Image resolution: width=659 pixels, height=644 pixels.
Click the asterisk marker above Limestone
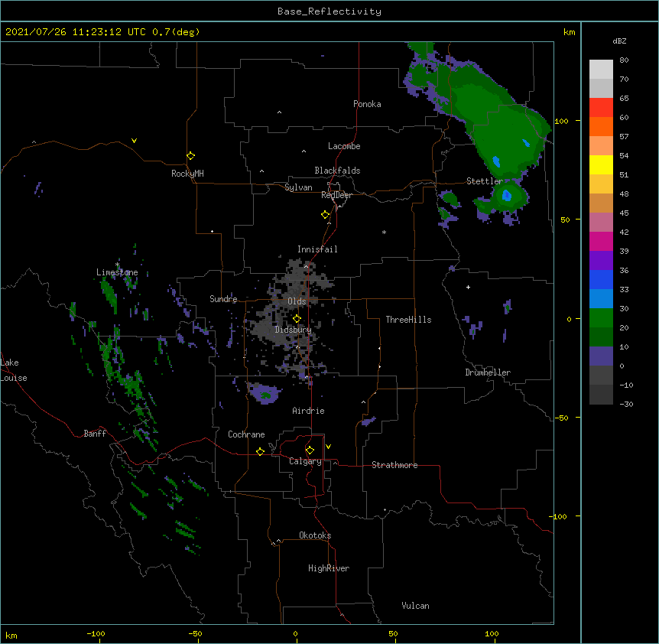[x=117, y=265]
